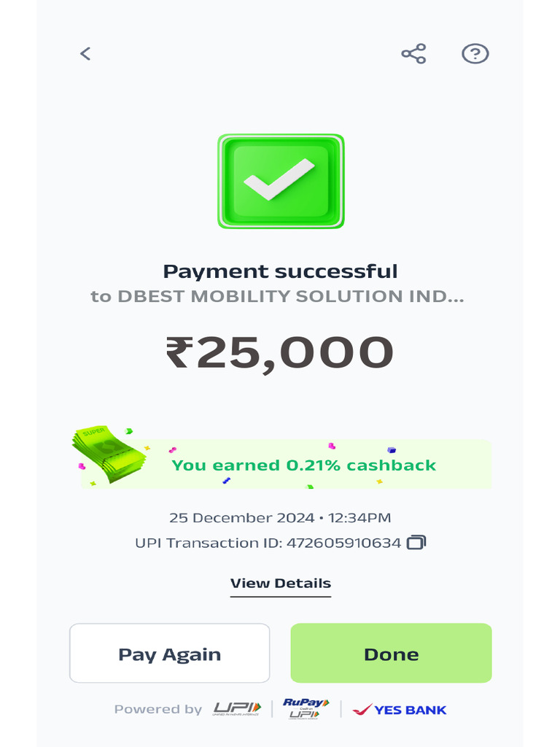
Task: Tap the ₹25,000 amount
Action: (x=281, y=352)
